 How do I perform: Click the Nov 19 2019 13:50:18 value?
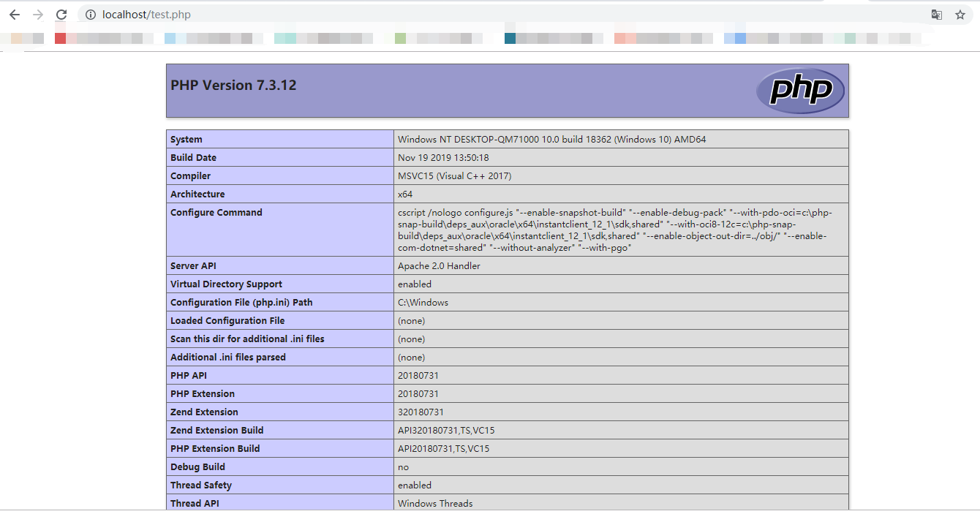pos(443,158)
